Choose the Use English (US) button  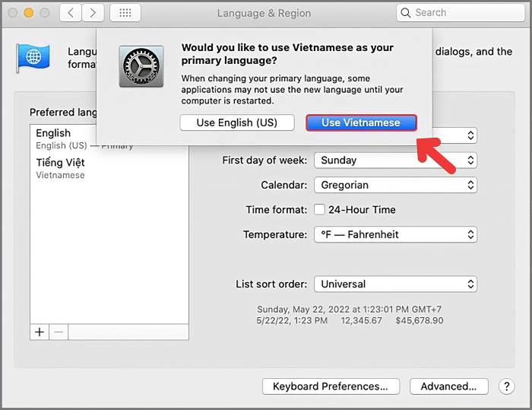click(x=237, y=122)
